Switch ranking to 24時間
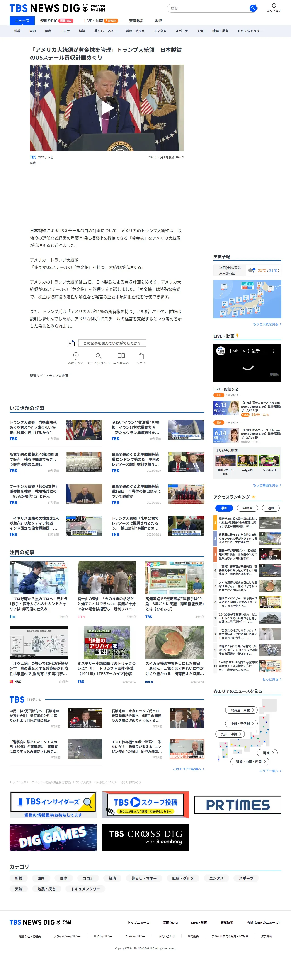Viewport: 291px width, 980px height. point(247,508)
